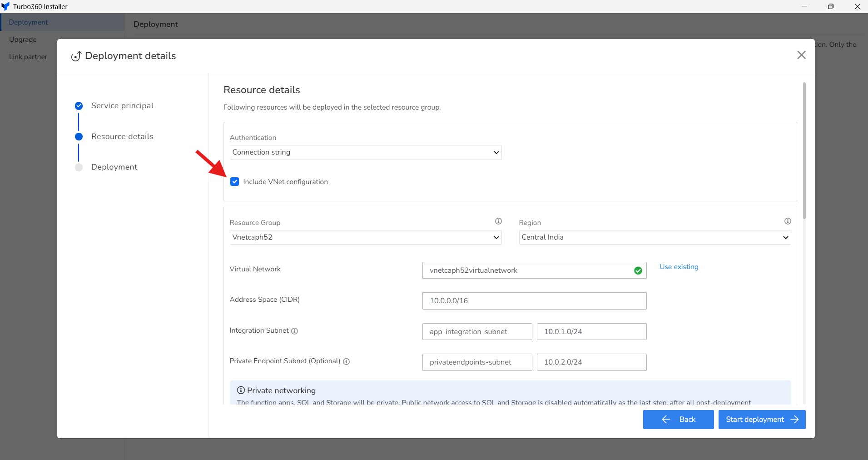Viewport: 868px width, 460px height.
Task: Select the Deployment wizard step
Action: click(x=114, y=167)
